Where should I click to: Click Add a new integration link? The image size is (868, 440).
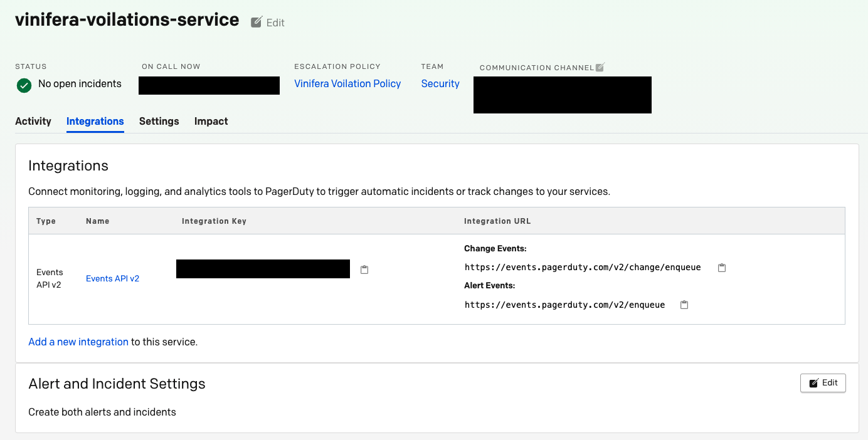coord(78,342)
